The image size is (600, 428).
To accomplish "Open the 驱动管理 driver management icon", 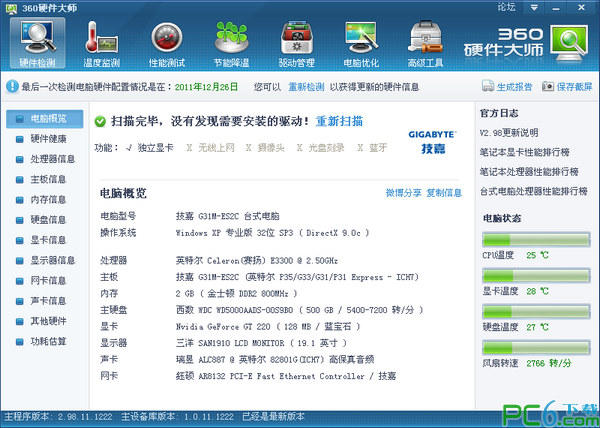I will point(296,43).
